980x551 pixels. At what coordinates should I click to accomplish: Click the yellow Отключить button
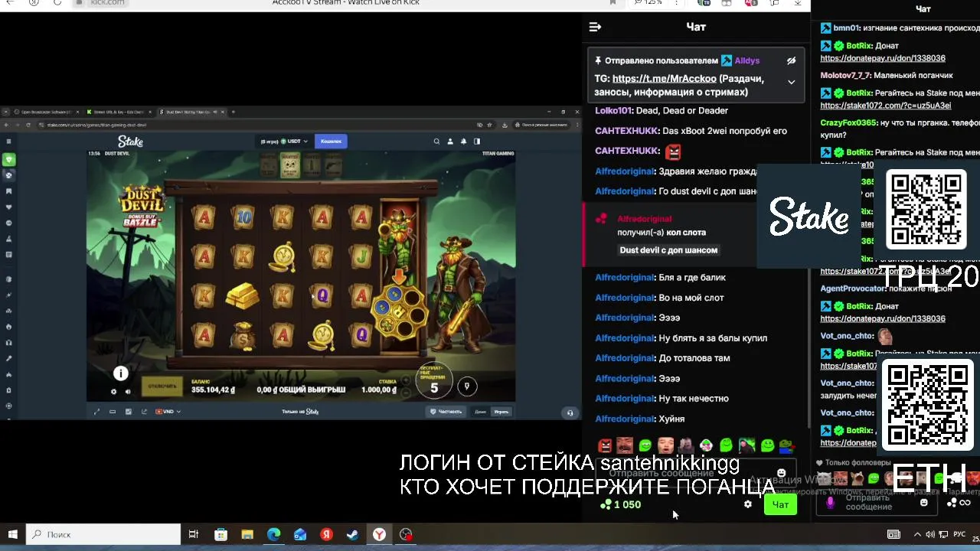point(162,386)
